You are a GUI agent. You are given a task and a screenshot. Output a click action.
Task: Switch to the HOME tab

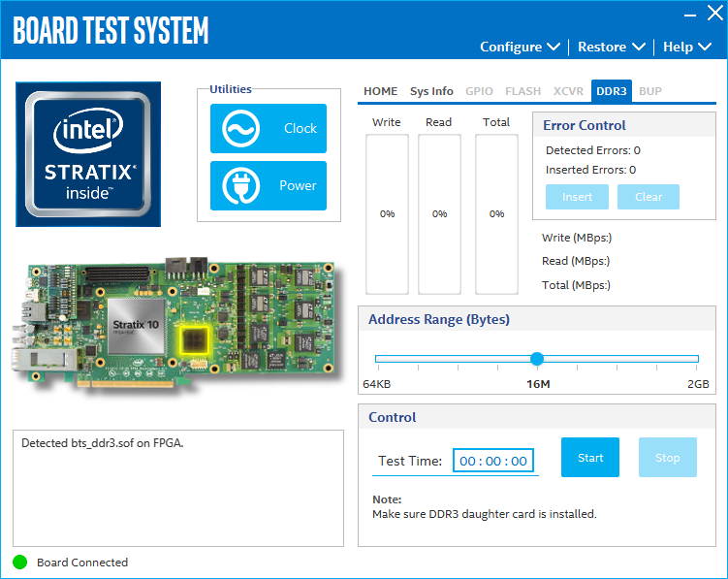tap(380, 91)
